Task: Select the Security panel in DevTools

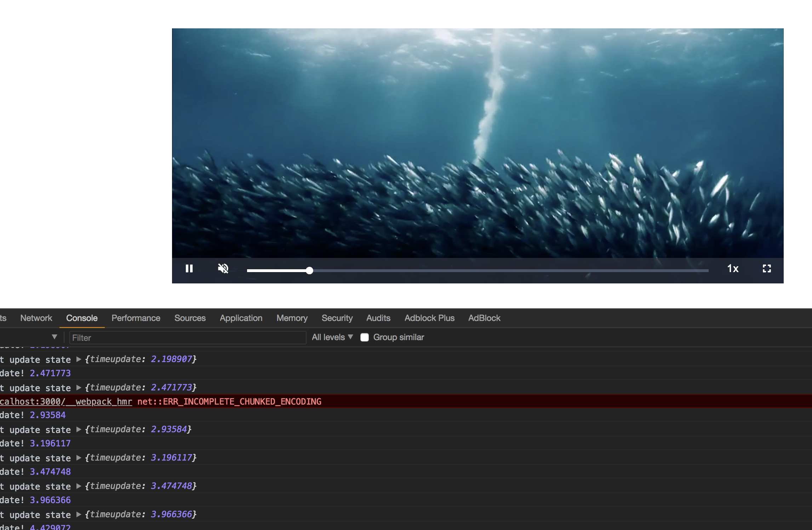Action: [x=337, y=318]
